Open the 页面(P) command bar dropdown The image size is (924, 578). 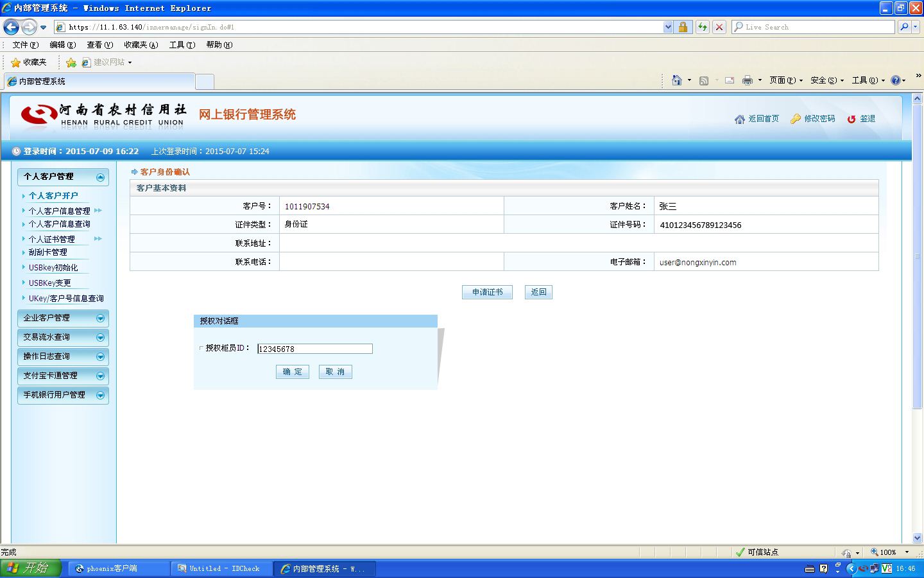click(x=786, y=80)
